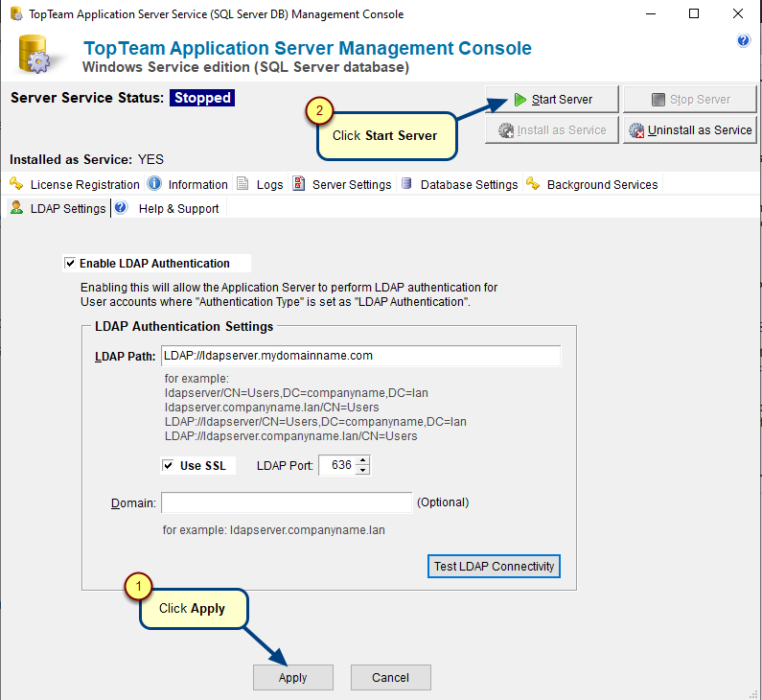This screenshot has width=762, height=700.
Task: Click the Start Server button
Action: pyautogui.click(x=552, y=99)
